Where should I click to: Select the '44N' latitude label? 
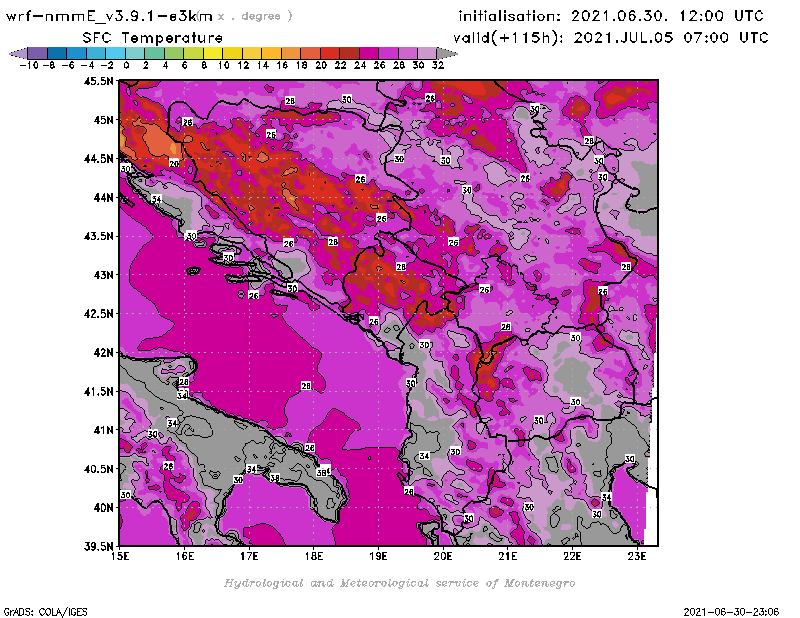pyautogui.click(x=103, y=197)
